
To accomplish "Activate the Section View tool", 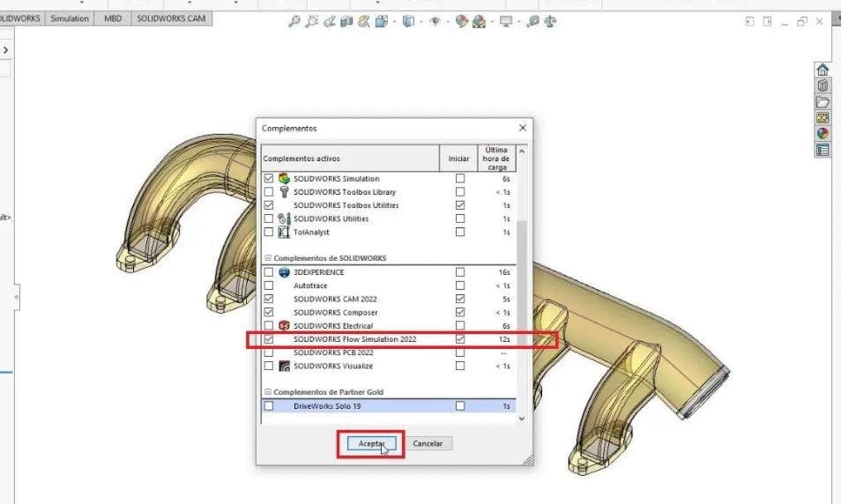I will (x=346, y=21).
